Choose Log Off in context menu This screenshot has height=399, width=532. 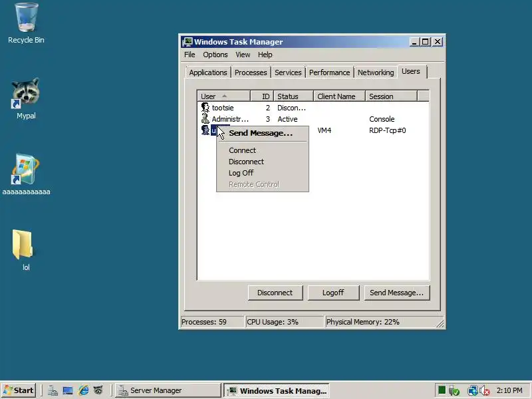tap(263, 173)
